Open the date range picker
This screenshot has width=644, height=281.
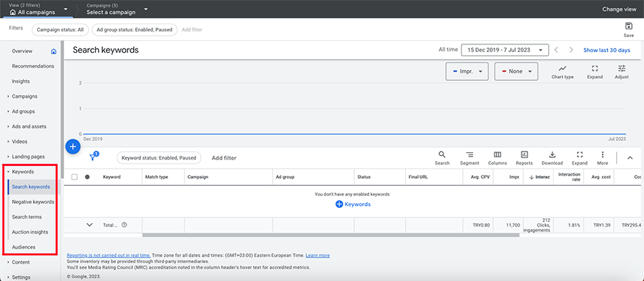click(504, 50)
